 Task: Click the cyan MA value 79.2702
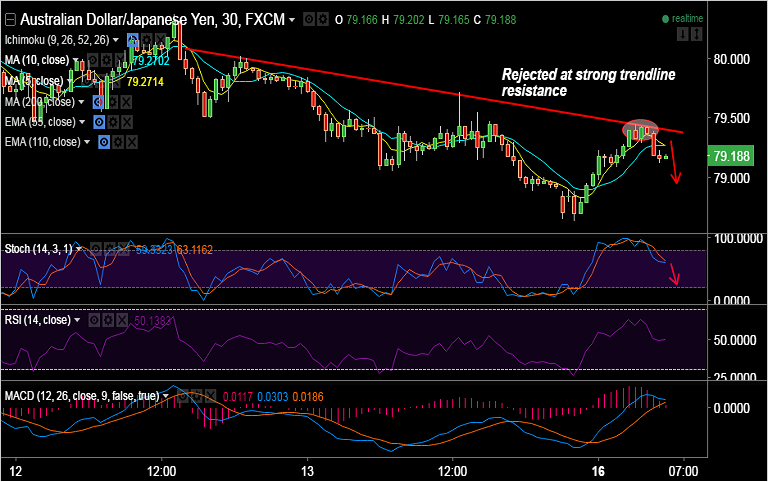point(150,61)
